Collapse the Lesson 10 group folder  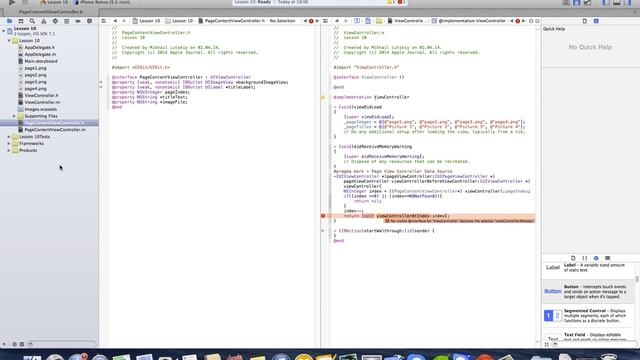9,41
